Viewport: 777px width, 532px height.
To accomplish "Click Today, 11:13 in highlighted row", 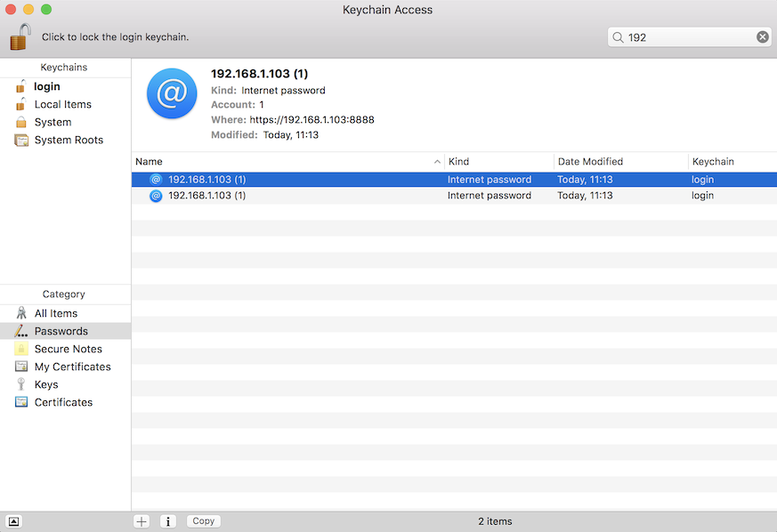I will pos(585,180).
